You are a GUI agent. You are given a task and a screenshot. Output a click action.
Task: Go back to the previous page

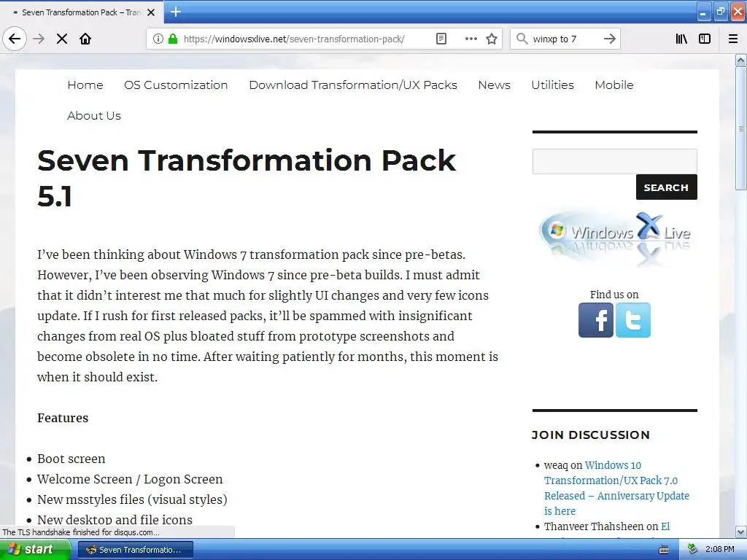coord(15,39)
